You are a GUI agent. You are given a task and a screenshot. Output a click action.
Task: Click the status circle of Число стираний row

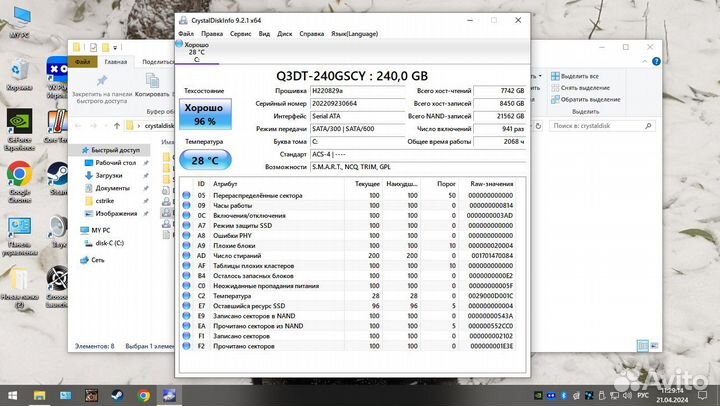click(x=186, y=255)
